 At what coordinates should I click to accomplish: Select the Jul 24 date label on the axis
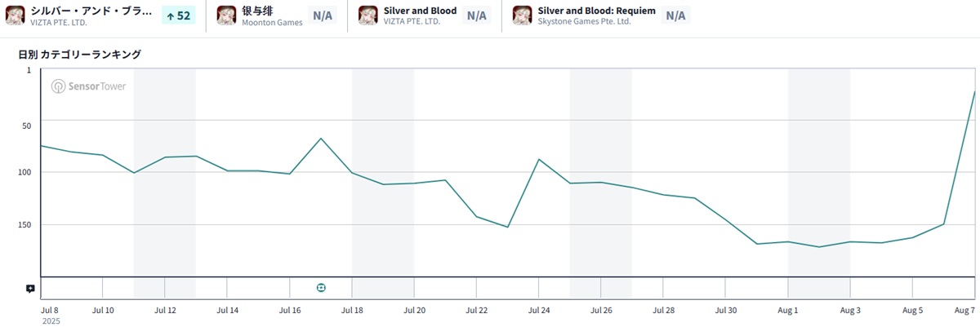click(539, 311)
